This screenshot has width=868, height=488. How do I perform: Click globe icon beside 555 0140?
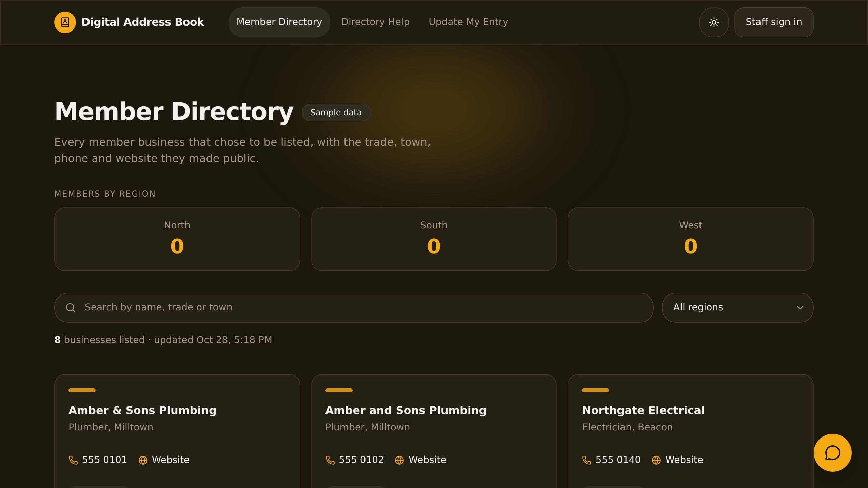[x=656, y=460]
